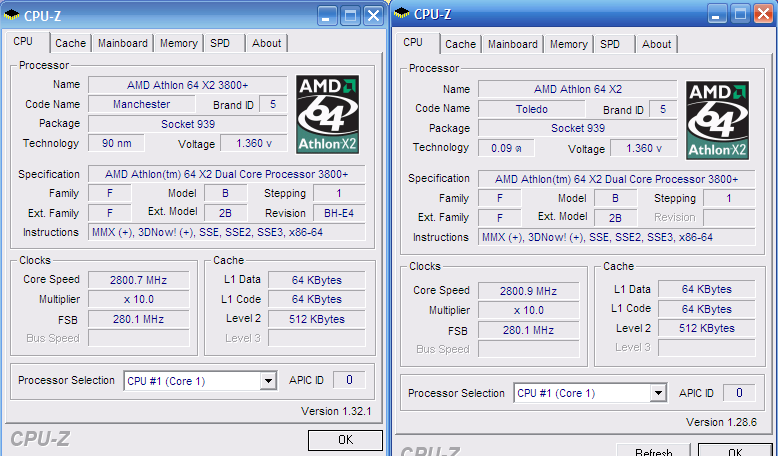Click APIC ID field in left window
This screenshot has width=778, height=456.
(x=349, y=380)
